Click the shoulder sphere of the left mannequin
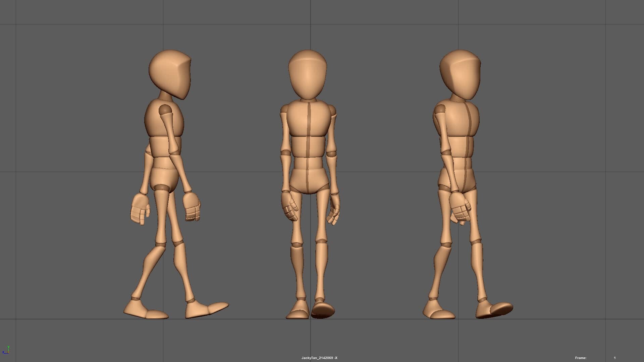644x362 pixels. (x=164, y=109)
